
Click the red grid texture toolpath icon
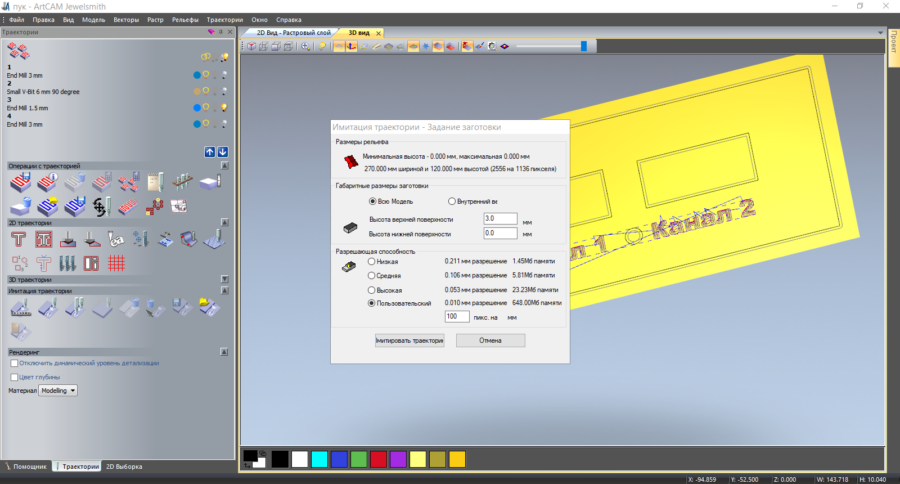[116, 264]
